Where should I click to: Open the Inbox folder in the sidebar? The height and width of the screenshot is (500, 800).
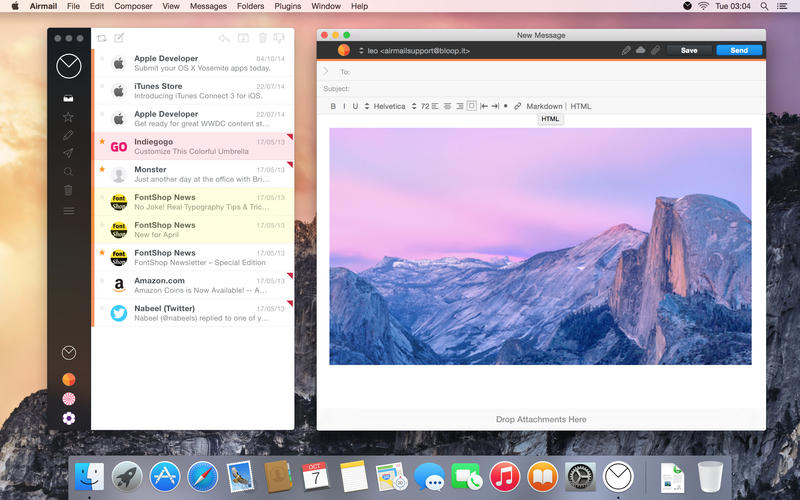[68, 99]
